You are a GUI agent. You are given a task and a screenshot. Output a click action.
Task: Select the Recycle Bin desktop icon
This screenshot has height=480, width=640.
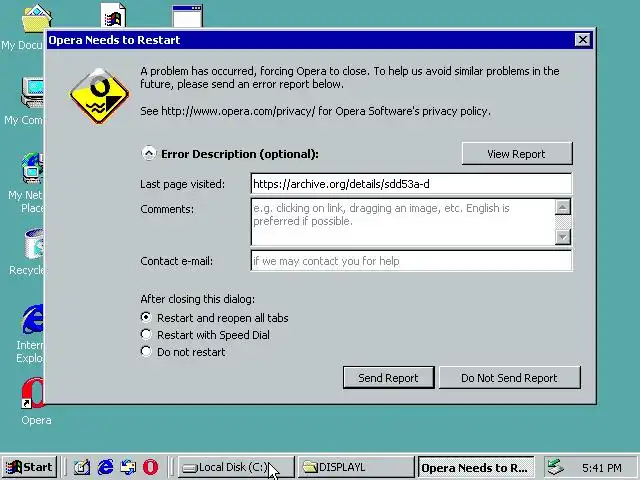33,244
